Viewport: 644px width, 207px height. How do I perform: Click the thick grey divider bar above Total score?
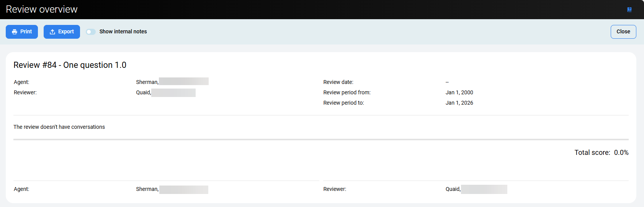321,140
